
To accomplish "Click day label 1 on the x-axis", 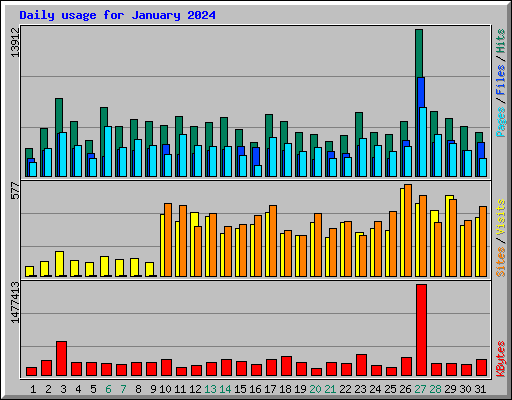I will click(x=33, y=389).
